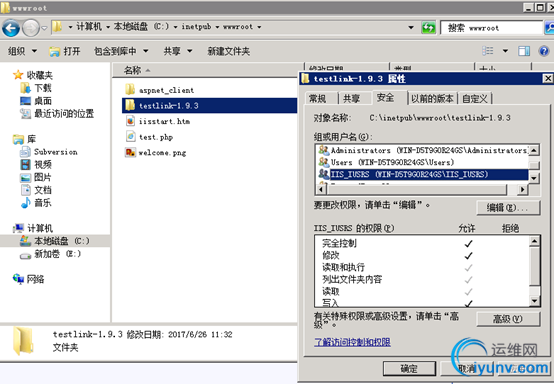The image size is (554, 384).
Task: Select test.php file
Action: [149, 137]
